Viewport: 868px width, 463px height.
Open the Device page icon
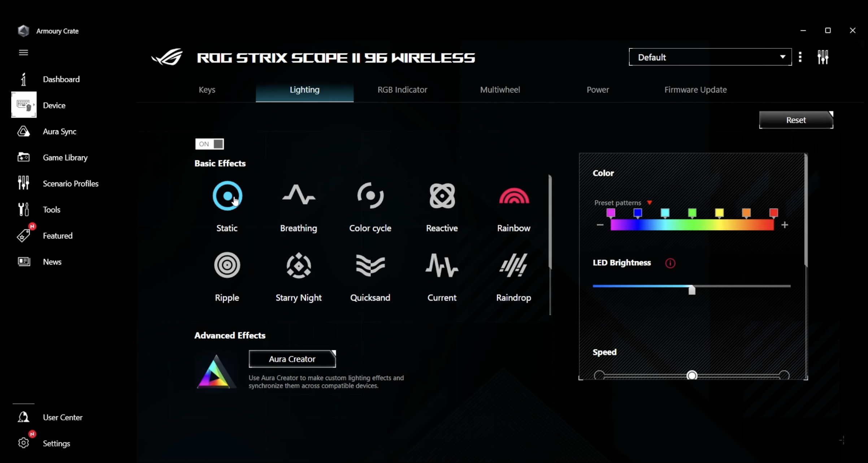point(24,105)
